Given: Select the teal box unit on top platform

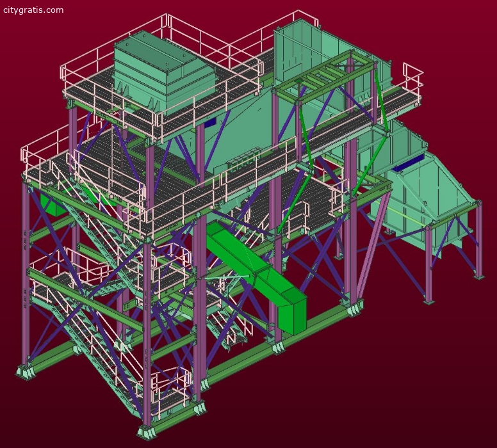Looking at the screenshot, I should pyautogui.click(x=164, y=72).
